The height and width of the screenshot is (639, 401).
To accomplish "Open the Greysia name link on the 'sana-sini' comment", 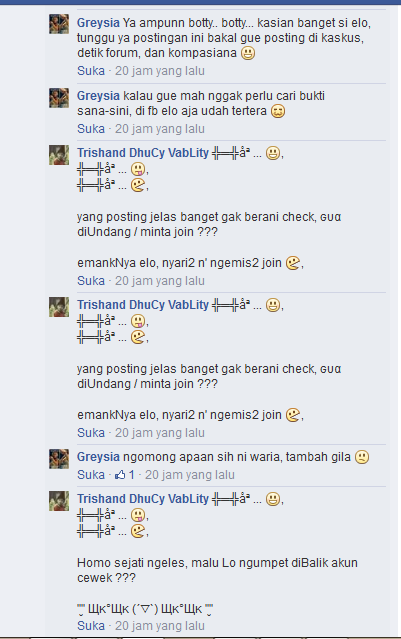I will pos(98,96).
